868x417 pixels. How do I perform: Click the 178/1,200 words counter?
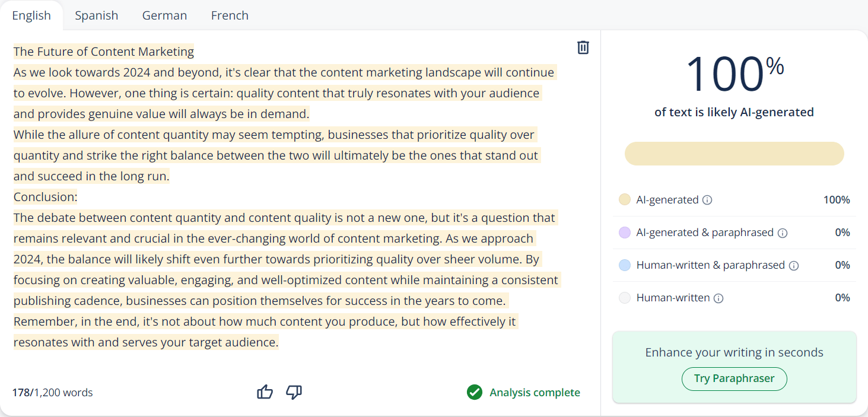[x=53, y=393]
